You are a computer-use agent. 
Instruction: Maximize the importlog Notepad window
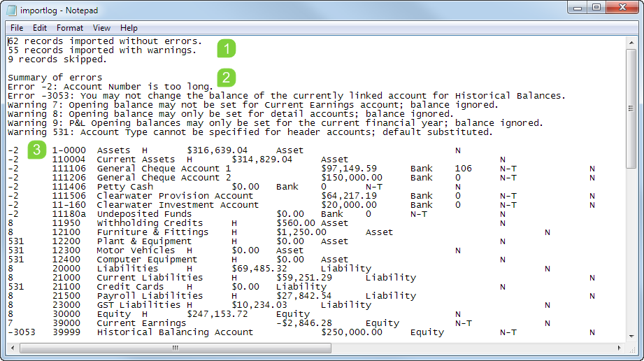[596, 8]
